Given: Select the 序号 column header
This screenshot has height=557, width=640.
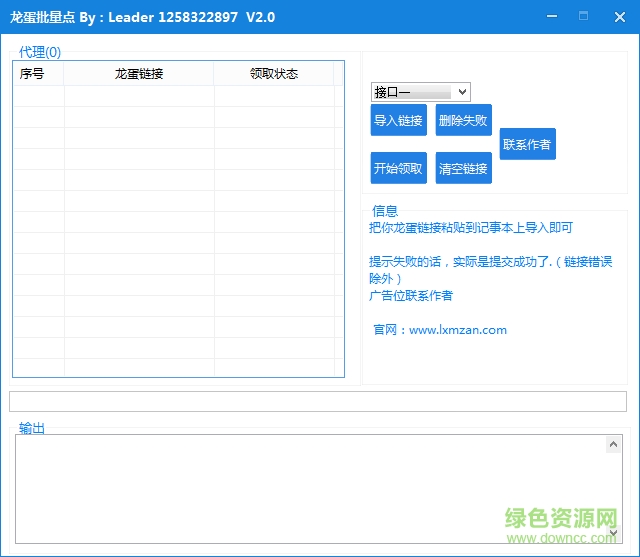Looking at the screenshot, I should tap(38, 74).
